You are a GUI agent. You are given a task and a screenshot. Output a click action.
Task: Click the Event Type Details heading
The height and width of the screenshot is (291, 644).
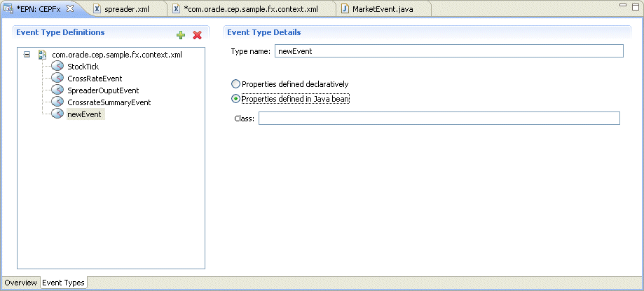(x=263, y=32)
